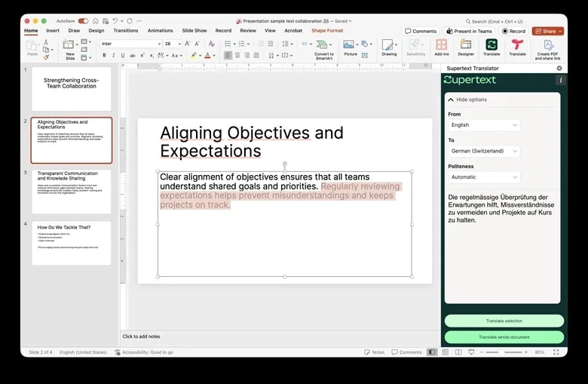The width and height of the screenshot is (588, 384).
Task: Justify the text
Action: tap(256, 55)
